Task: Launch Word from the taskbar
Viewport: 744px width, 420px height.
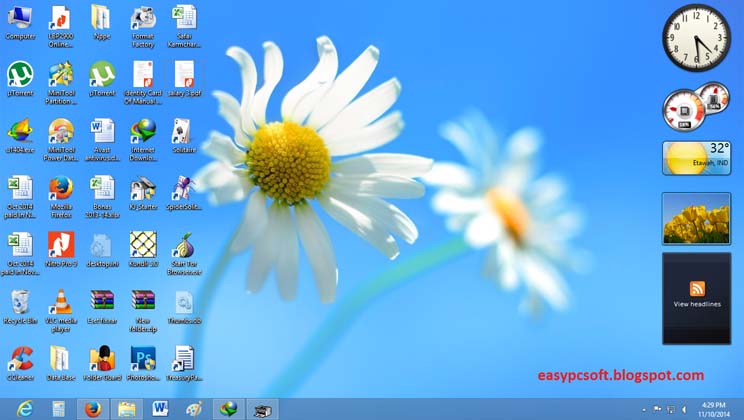Action: [x=160, y=409]
